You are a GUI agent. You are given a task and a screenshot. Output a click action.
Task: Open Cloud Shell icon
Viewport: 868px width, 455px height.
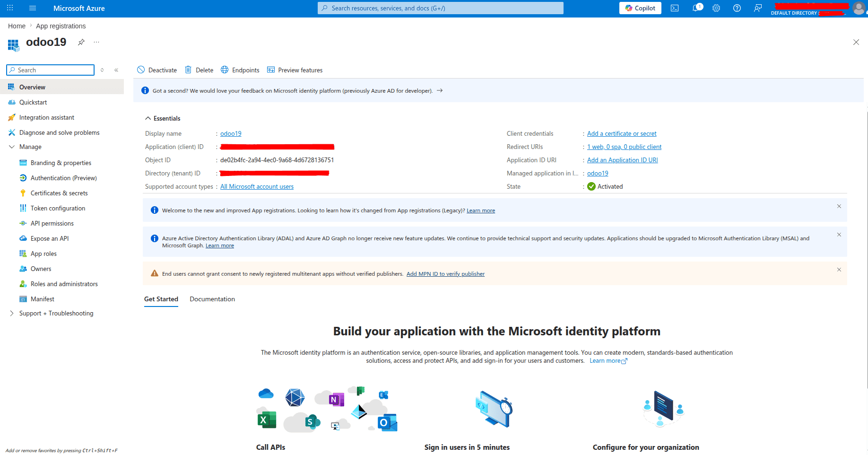tap(675, 8)
